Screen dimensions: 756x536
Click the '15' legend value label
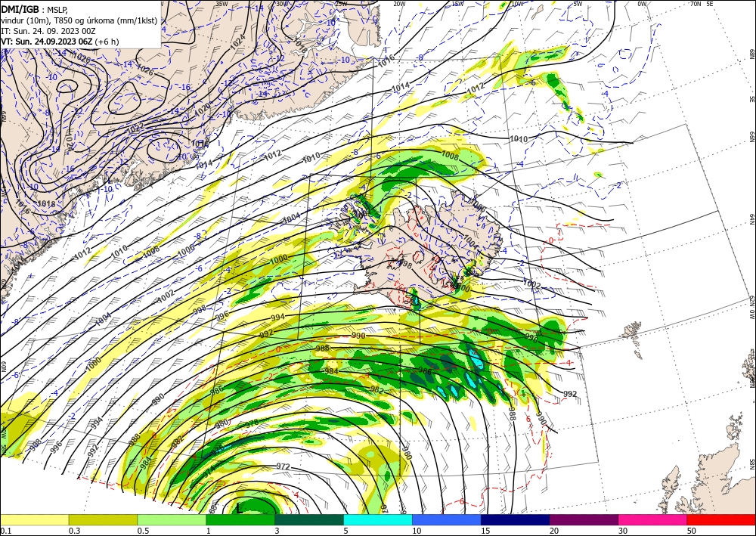[x=485, y=531]
